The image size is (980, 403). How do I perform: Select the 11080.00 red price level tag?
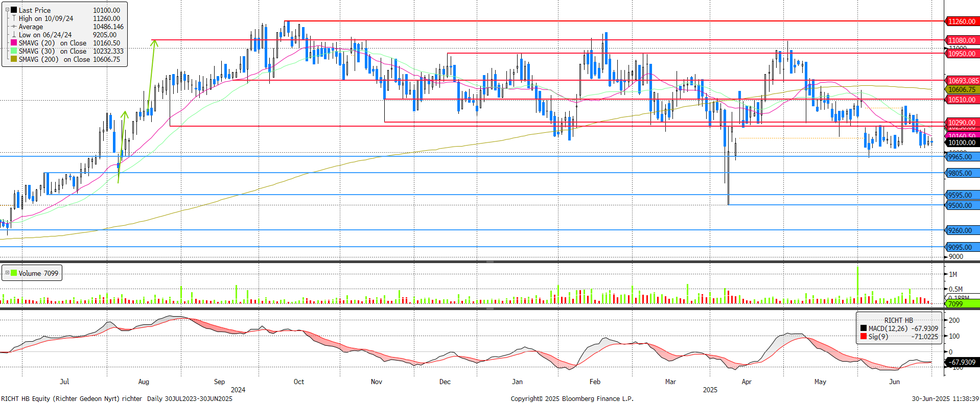coord(963,40)
